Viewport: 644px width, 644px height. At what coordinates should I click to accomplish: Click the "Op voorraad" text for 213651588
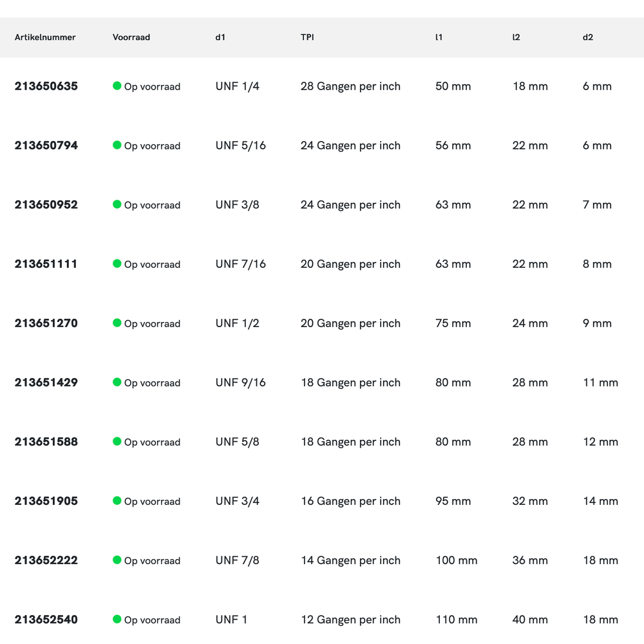152,442
